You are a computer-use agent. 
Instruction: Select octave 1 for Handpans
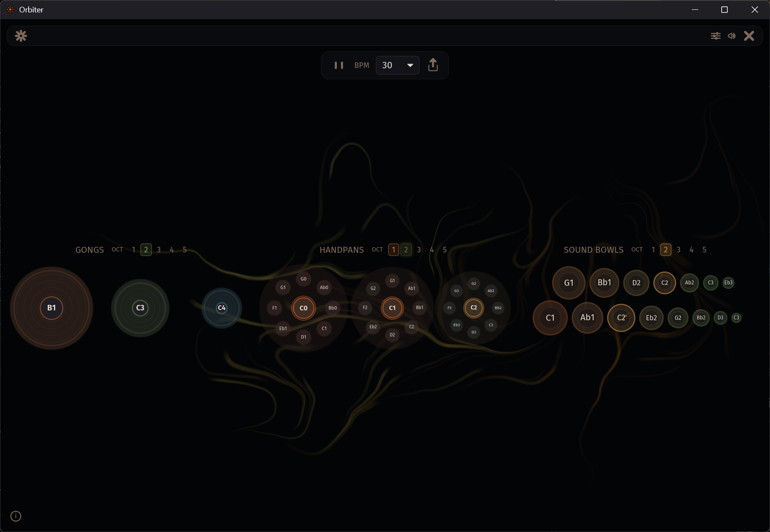(393, 249)
